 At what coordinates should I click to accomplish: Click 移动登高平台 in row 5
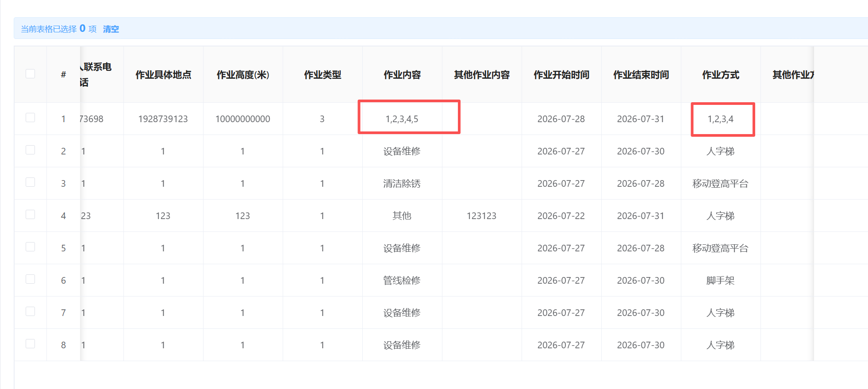720,248
